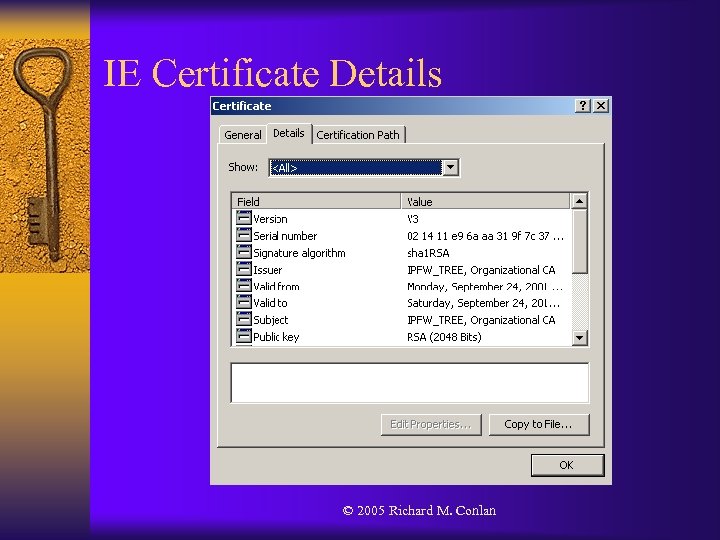Select the Valid from row label
720x540 pixels.
click(x=276, y=287)
